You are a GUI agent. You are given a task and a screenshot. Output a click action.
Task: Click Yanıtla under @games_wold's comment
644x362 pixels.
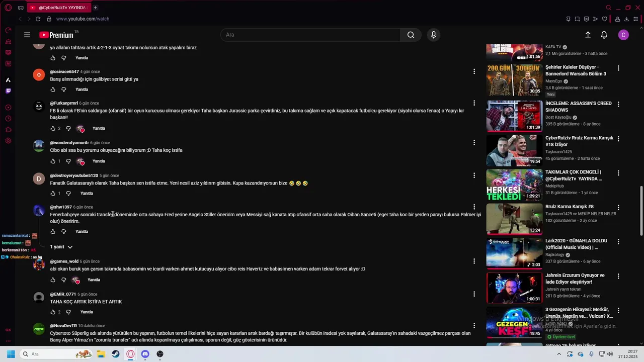coord(94,280)
